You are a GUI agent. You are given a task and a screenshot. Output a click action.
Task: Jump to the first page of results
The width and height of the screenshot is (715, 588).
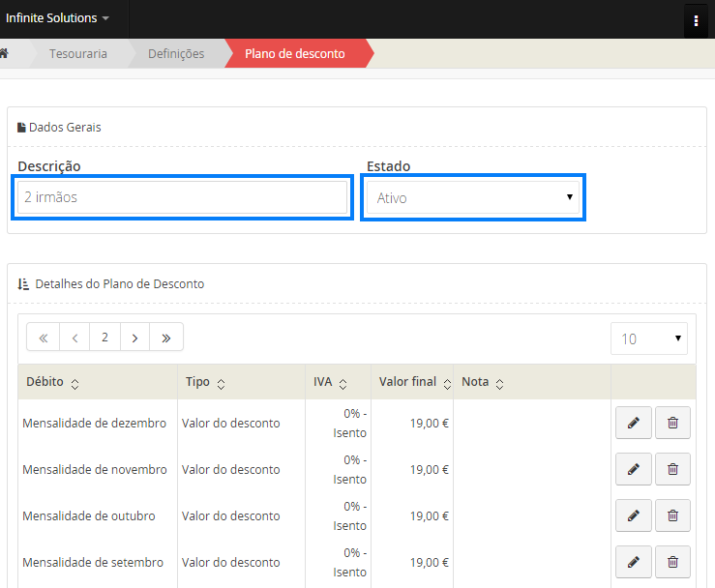43,338
